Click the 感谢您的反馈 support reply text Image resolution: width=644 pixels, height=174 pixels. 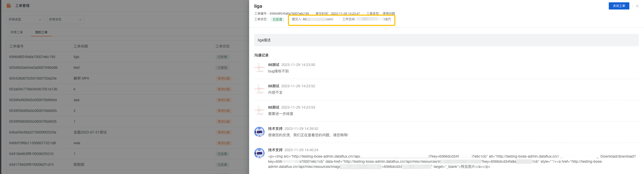[308, 135]
